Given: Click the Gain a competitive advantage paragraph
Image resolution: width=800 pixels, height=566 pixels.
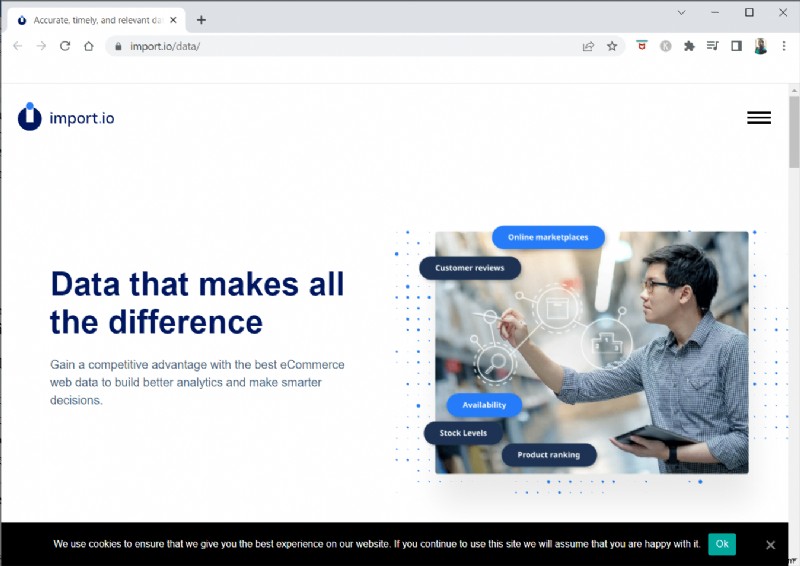Looking at the screenshot, I should coord(197,382).
